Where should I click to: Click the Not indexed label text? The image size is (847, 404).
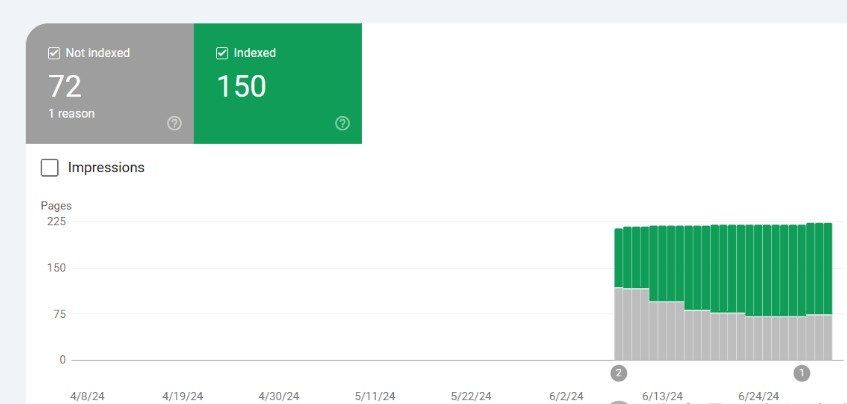98,53
